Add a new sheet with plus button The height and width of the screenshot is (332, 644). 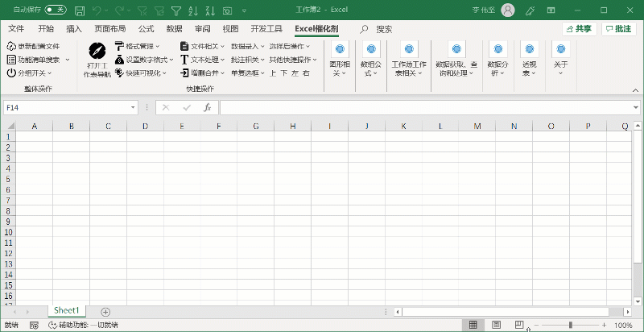pyautogui.click(x=105, y=312)
